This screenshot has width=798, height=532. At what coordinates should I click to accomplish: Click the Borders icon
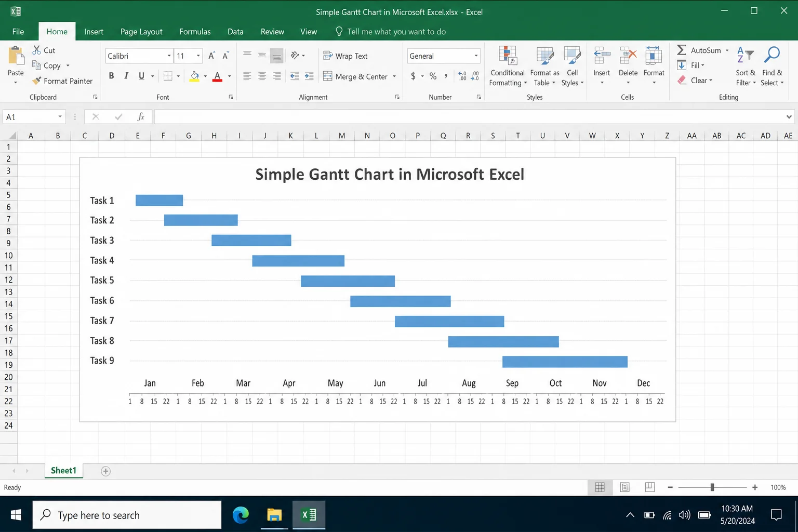[168, 76]
